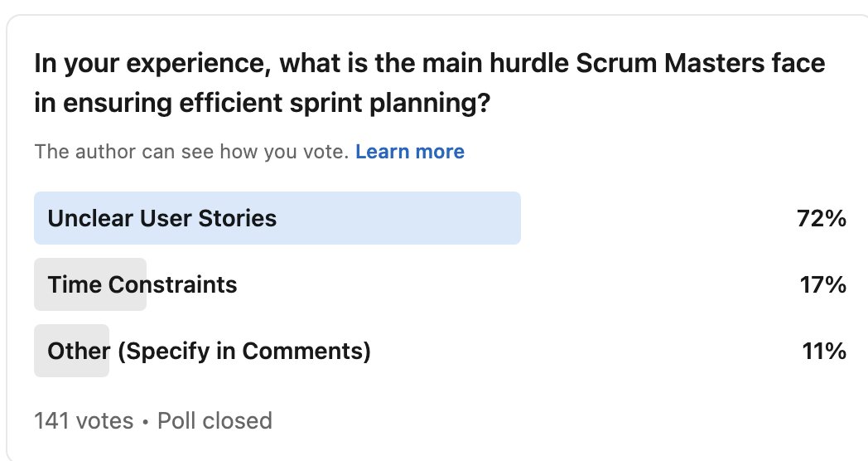Select the Unclear User Stories option label
Screen dimensions: 868x461
pos(162,218)
